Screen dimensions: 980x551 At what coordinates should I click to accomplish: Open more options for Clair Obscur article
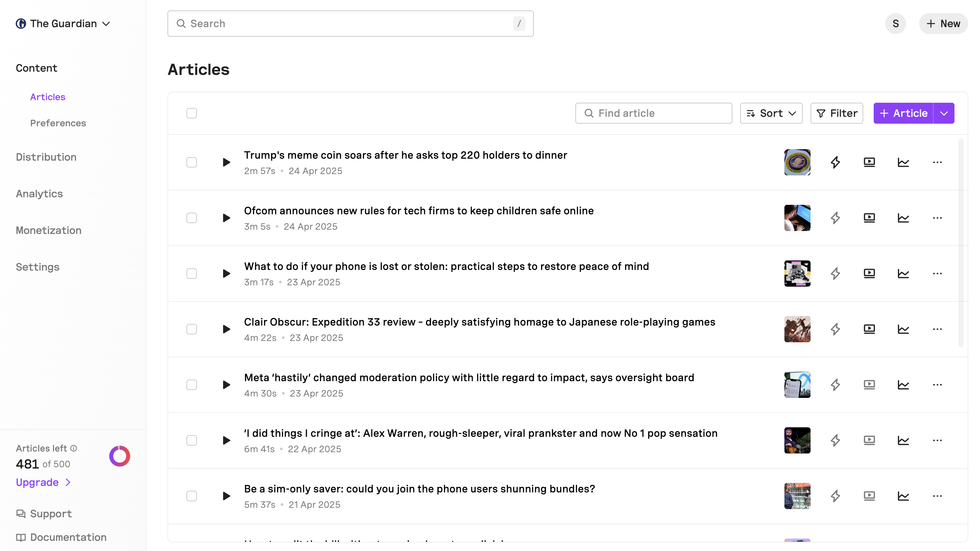tap(937, 329)
